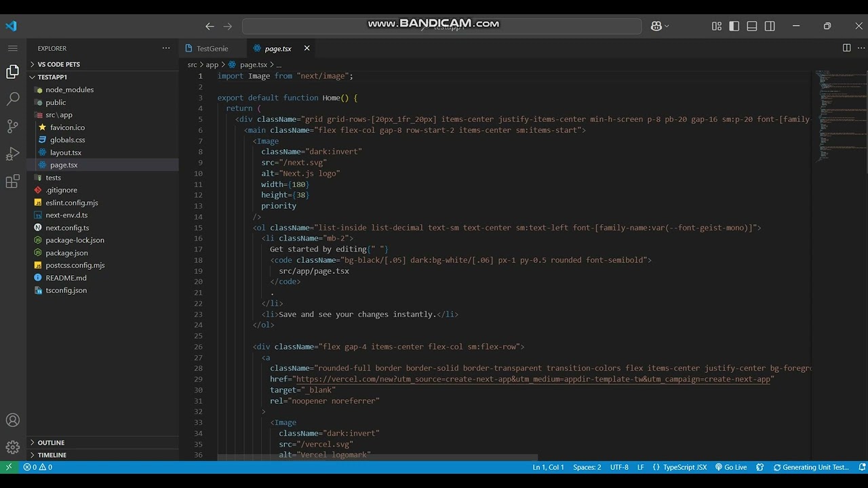Image resolution: width=868 pixels, height=488 pixels.
Task: Open the Copilot dropdown chevron in title bar
Action: click(667, 26)
